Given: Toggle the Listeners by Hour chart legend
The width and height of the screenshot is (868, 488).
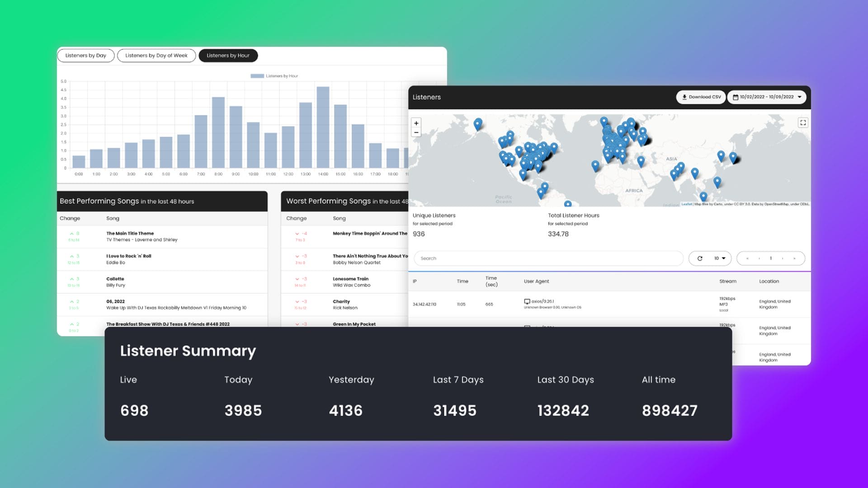Looking at the screenshot, I should click(x=274, y=76).
